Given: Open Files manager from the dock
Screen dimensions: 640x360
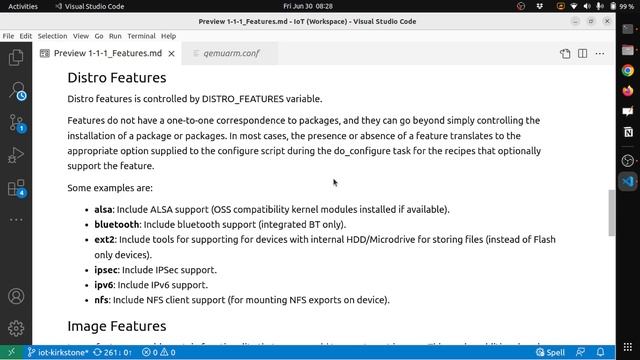Looking at the screenshot, I should point(628,50).
